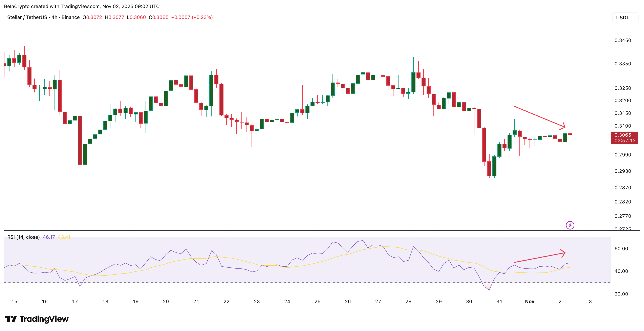Select the Stellar / TetherUS symbol name
Screen dimensions: 644x331
pos(27,18)
